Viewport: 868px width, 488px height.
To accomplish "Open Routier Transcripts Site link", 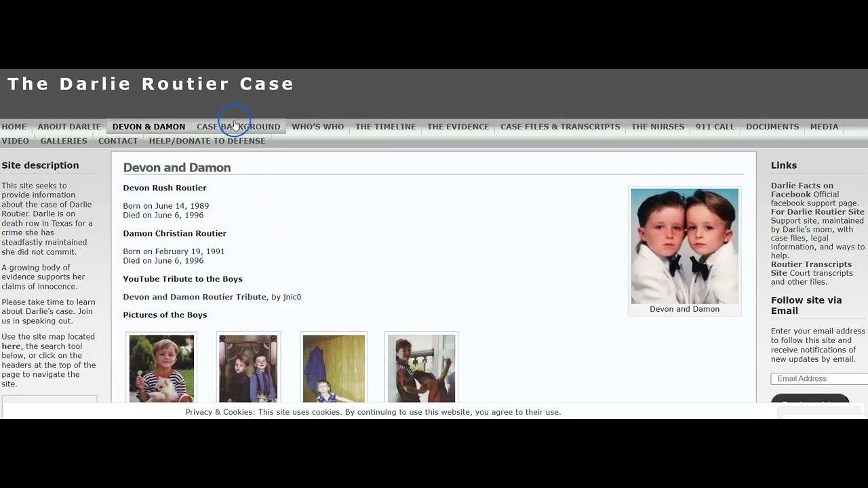I will point(811,268).
